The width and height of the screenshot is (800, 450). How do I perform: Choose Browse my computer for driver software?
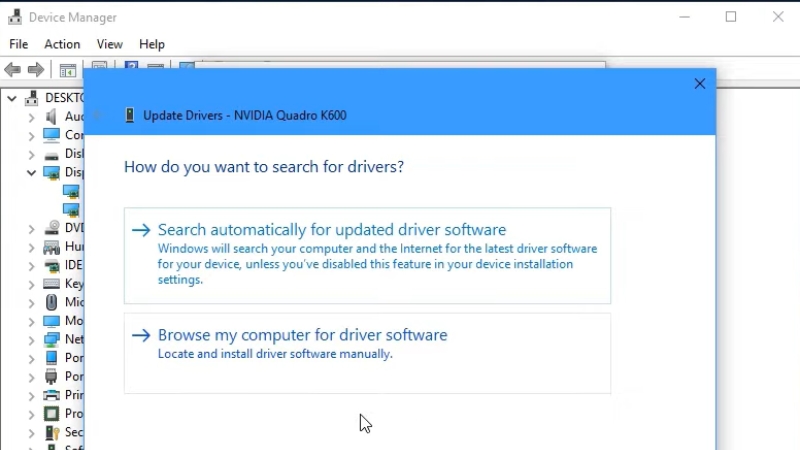coord(367,353)
